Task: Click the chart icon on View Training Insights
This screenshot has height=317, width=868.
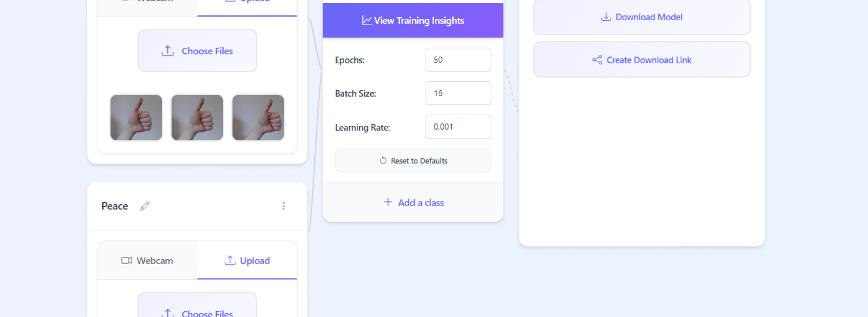Action: pyautogui.click(x=367, y=21)
